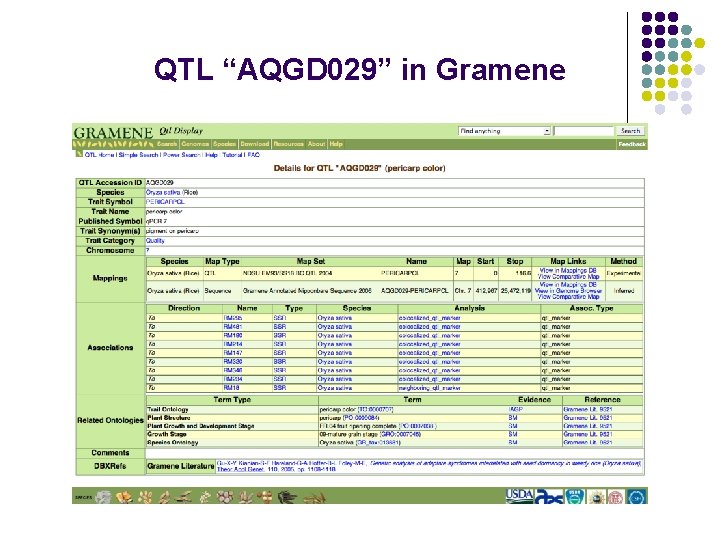Open the Help menu in green navigation bar
720x540 pixels.
pos(336,144)
